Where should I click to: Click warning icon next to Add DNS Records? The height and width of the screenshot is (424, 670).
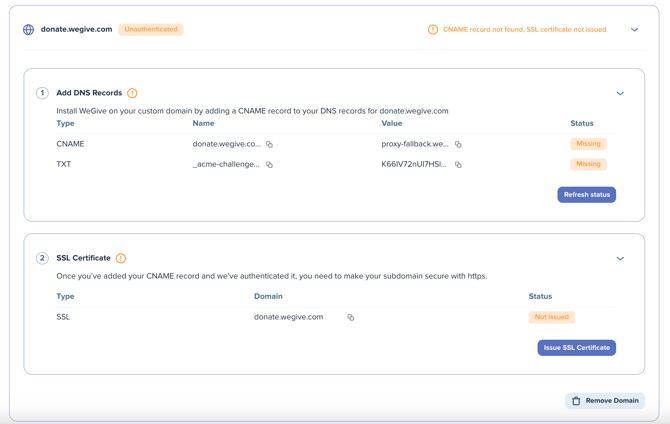[132, 93]
